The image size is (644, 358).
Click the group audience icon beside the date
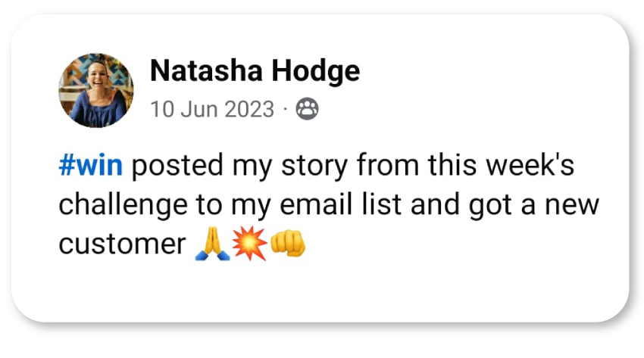coord(307,109)
